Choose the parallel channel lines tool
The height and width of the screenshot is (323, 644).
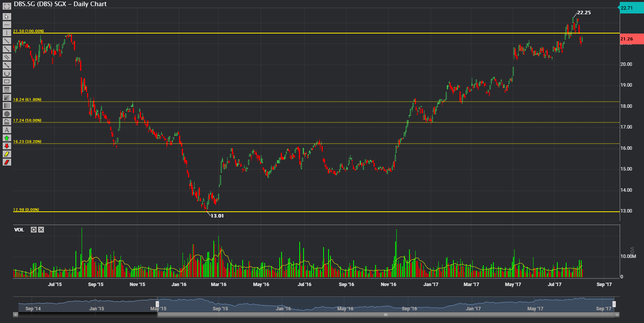(7, 57)
